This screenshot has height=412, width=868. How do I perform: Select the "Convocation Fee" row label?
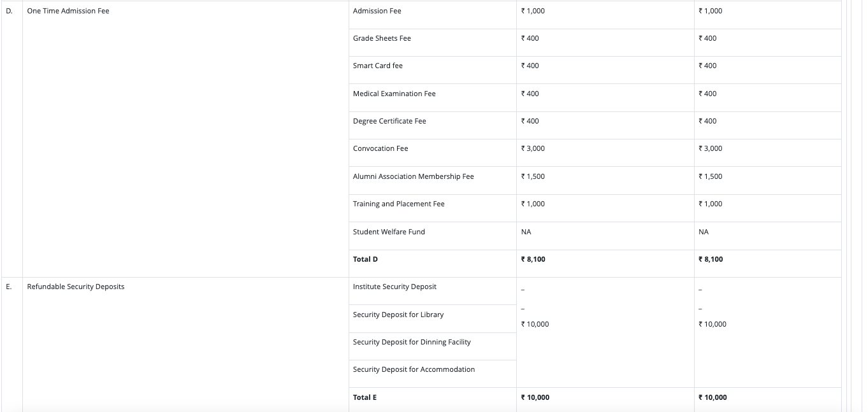click(380, 148)
